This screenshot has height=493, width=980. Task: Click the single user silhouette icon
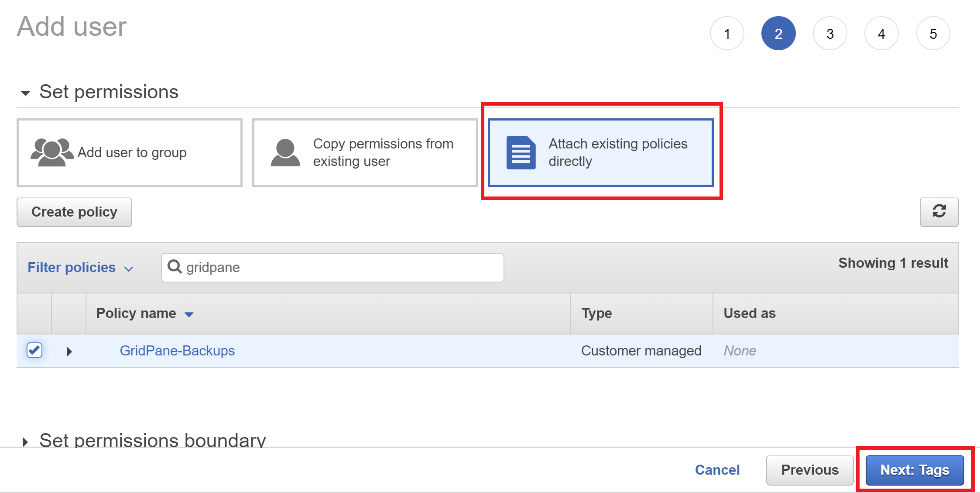pyautogui.click(x=285, y=153)
